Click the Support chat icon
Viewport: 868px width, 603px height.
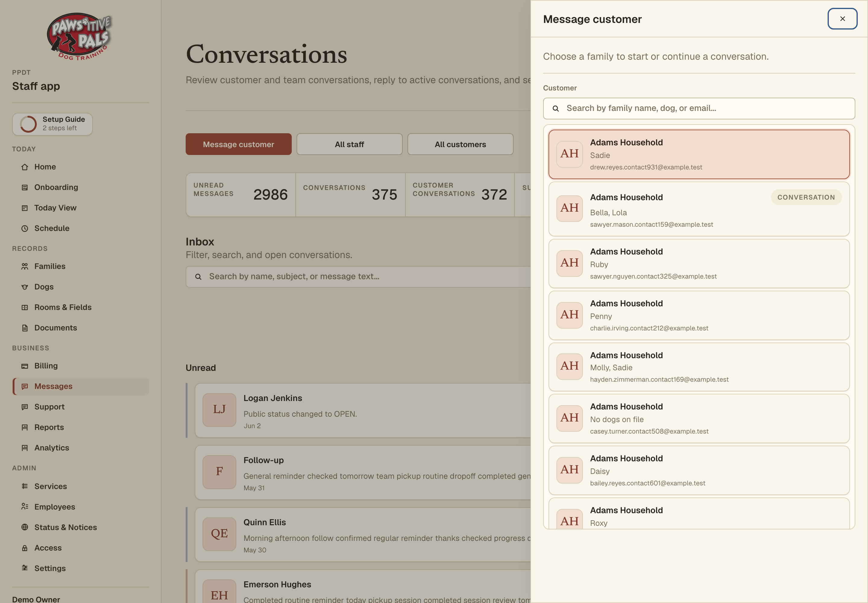coord(24,407)
